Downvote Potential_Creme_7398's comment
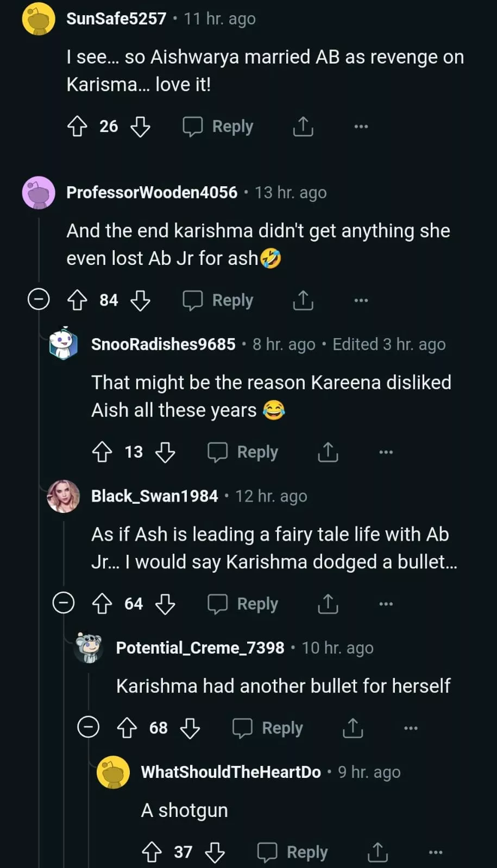 click(190, 728)
